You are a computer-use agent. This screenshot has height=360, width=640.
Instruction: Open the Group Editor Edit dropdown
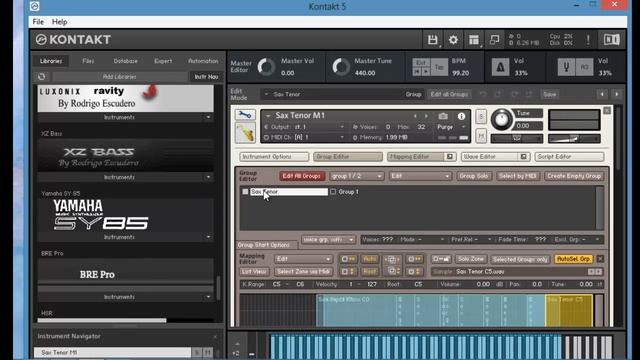419,176
